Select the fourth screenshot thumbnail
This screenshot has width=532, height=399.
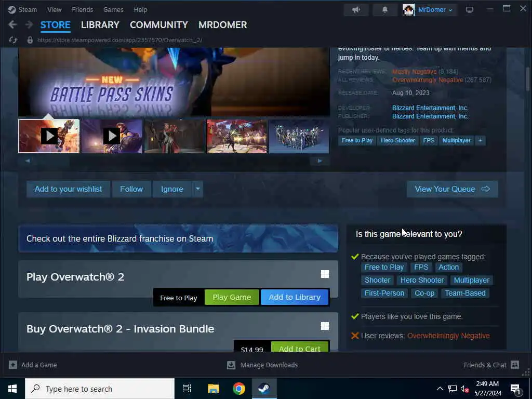click(x=237, y=136)
